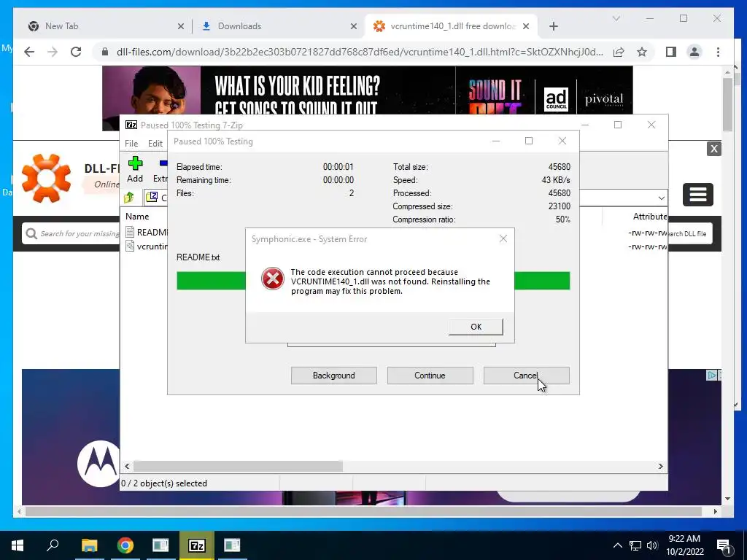The width and height of the screenshot is (747, 560).
Task: Open a new browser tab with plus
Action: (x=553, y=26)
